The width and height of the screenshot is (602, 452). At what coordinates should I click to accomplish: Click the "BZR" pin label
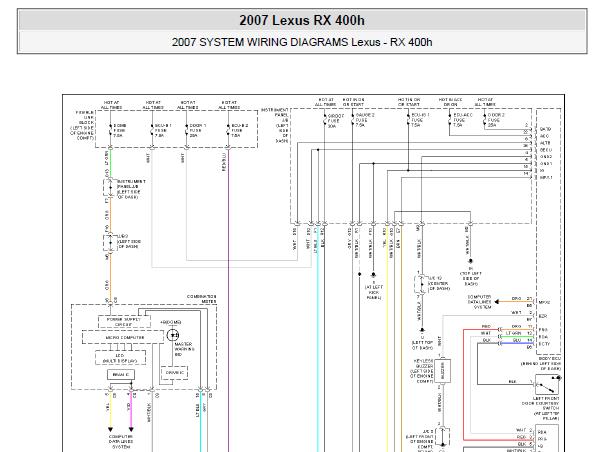(x=542, y=316)
